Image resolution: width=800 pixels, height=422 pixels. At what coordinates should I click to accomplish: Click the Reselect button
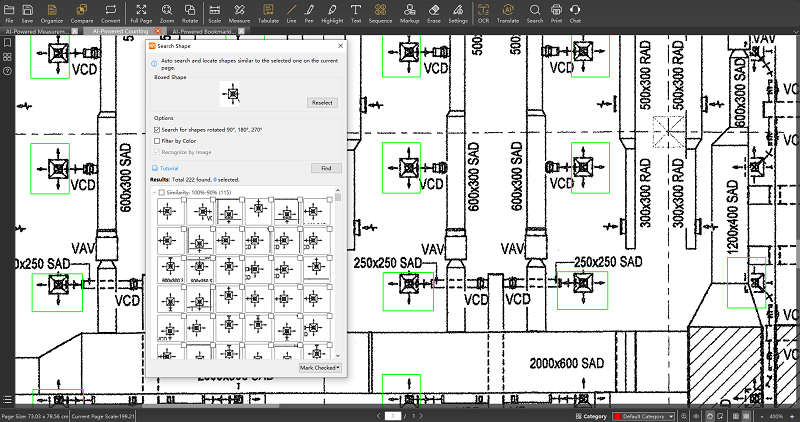(x=322, y=102)
